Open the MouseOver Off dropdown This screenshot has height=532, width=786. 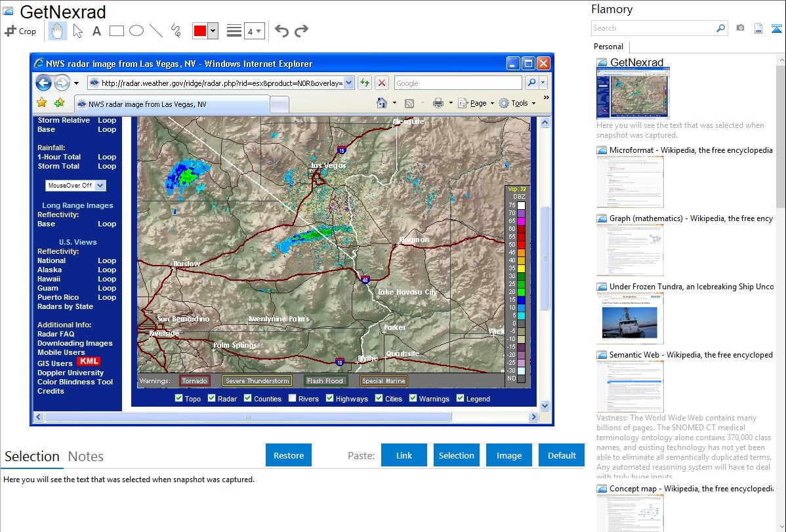[x=75, y=186]
